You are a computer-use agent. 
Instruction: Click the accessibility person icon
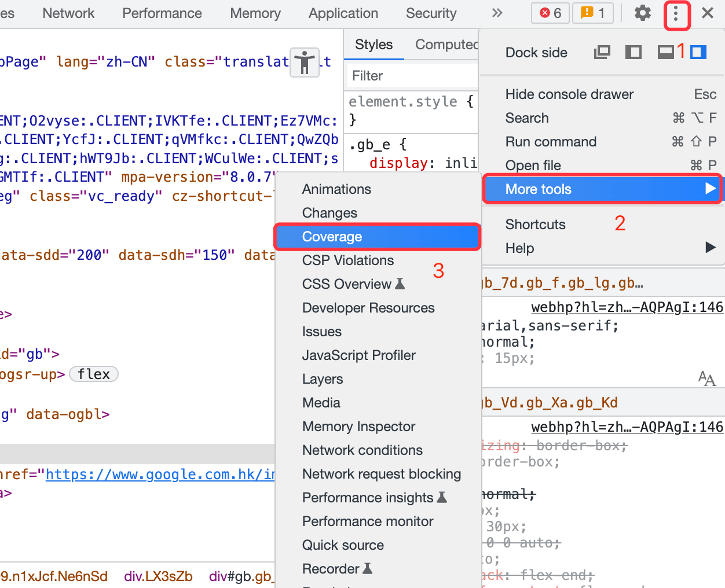[305, 63]
